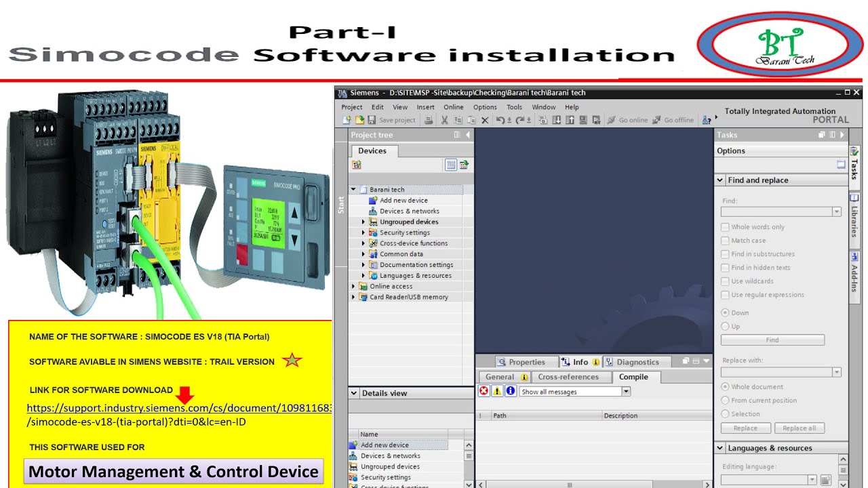The image size is (868, 488).
Task: Cut selection with the scissors icon
Action: (444, 120)
